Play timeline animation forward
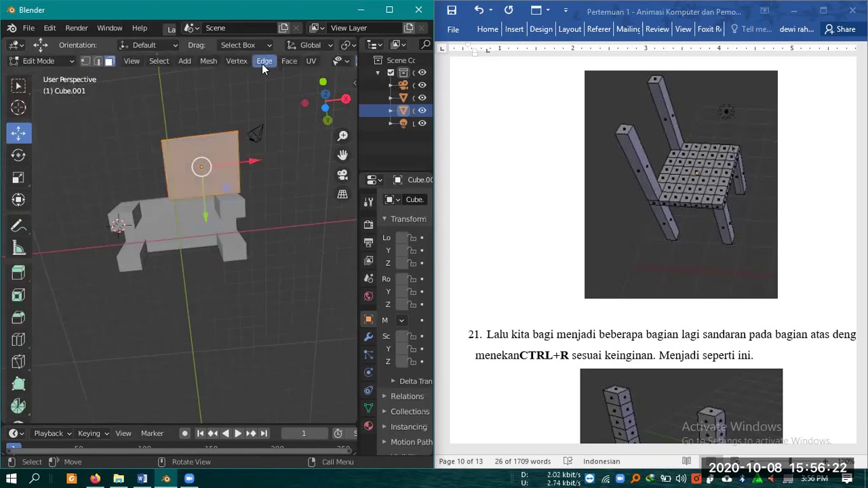The image size is (868, 488). point(238,433)
